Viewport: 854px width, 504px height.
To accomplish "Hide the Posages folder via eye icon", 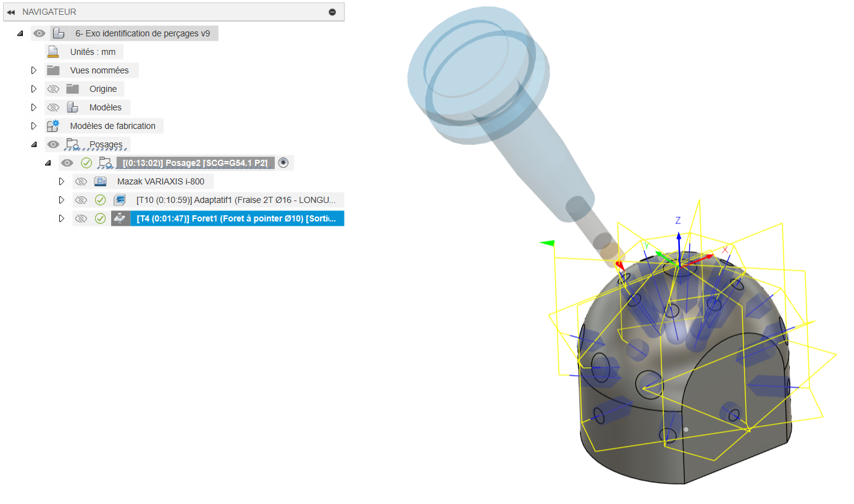I will [x=53, y=144].
